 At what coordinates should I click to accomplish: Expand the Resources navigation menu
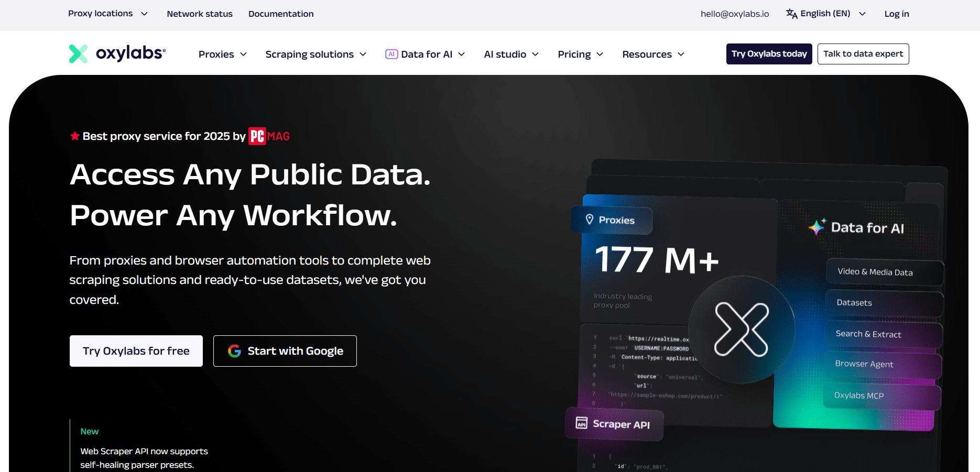(x=654, y=54)
